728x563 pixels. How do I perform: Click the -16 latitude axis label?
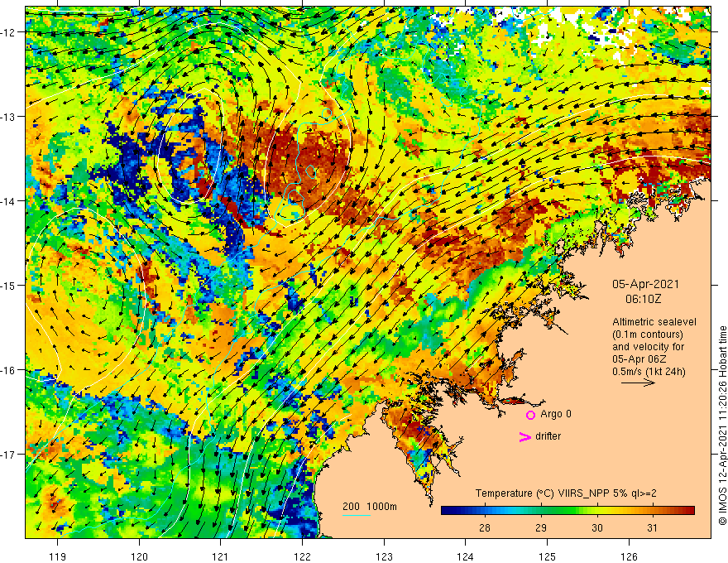[8, 370]
